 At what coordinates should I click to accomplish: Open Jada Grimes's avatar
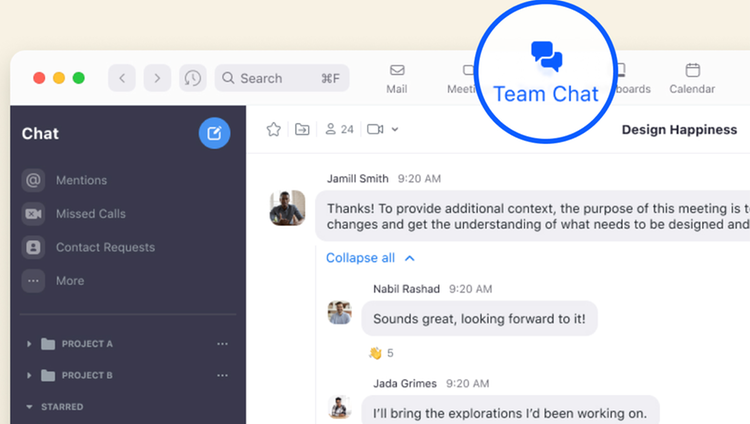point(340,407)
